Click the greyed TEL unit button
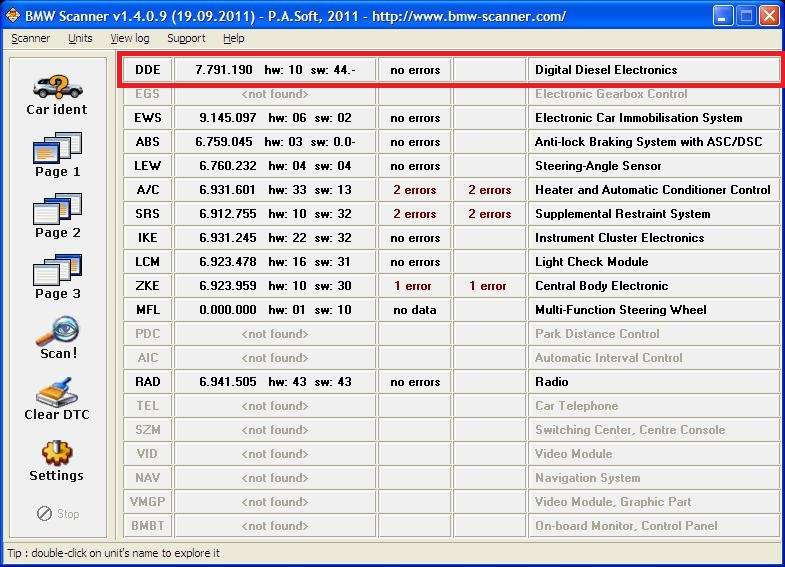785x567 pixels. tap(148, 406)
